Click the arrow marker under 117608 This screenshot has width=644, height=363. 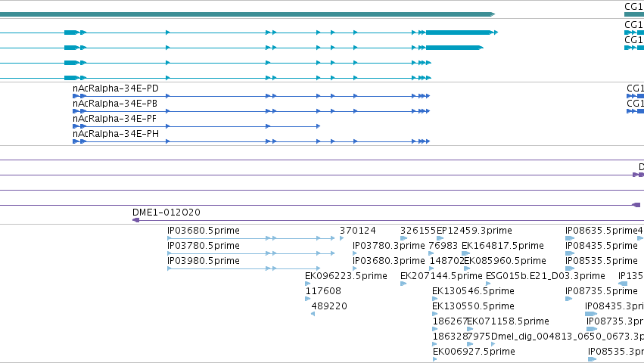[x=308, y=299]
